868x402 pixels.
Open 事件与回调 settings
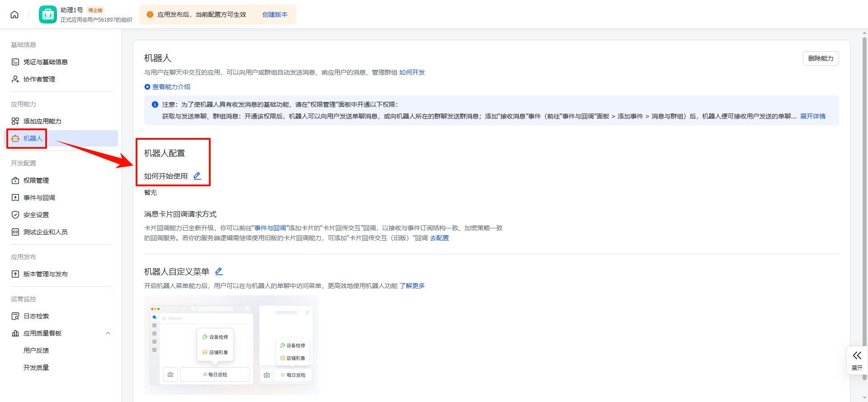point(39,198)
